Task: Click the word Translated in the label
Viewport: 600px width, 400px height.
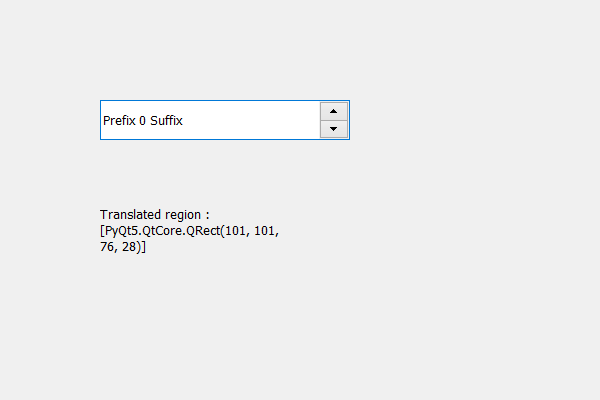Action: (130, 214)
